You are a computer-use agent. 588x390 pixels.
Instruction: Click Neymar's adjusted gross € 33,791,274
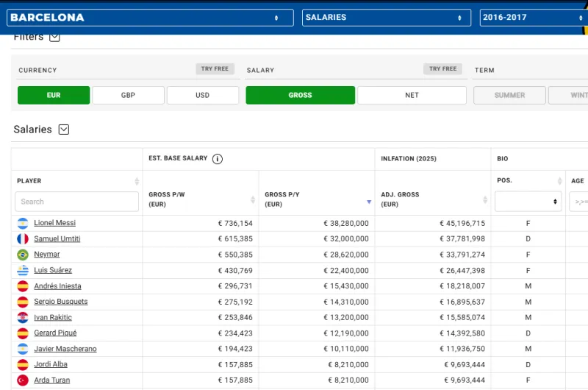tap(462, 255)
